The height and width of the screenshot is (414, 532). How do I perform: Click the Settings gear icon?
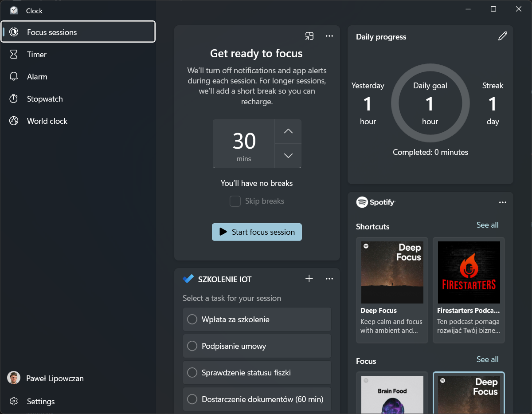(14, 401)
